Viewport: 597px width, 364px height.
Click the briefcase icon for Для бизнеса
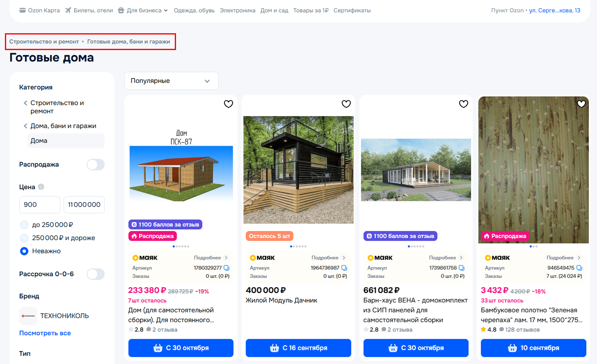(121, 10)
